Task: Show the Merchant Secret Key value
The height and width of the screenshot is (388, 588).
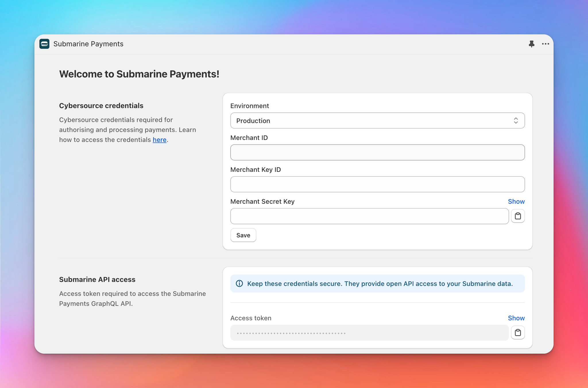Action: (516, 202)
